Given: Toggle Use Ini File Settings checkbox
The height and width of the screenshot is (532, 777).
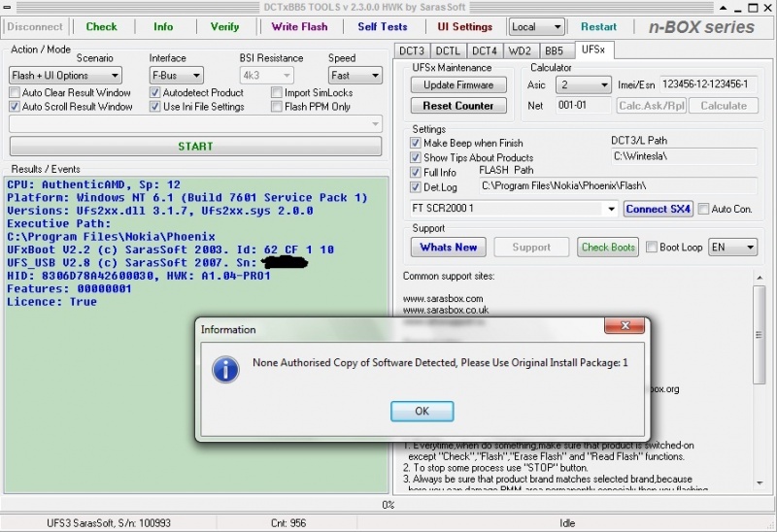Looking at the screenshot, I should point(155,107).
